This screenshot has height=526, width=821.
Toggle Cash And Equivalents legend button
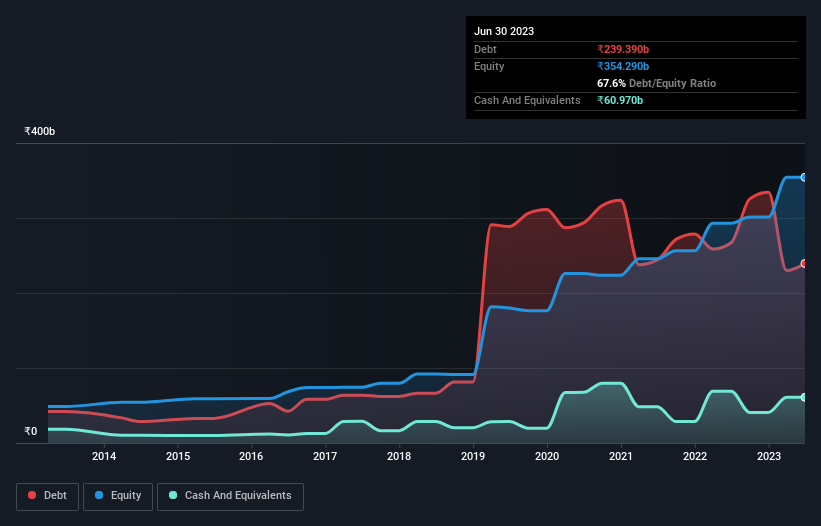(230, 496)
